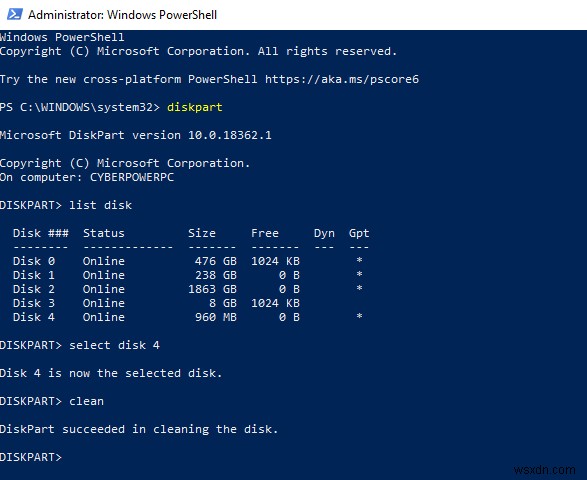Click the Disk 0 row entry
The width and height of the screenshot is (587, 480).
(x=187, y=261)
